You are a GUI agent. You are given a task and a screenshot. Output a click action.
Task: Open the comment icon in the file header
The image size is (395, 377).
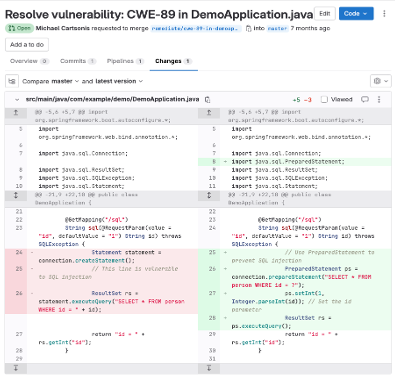365,99
